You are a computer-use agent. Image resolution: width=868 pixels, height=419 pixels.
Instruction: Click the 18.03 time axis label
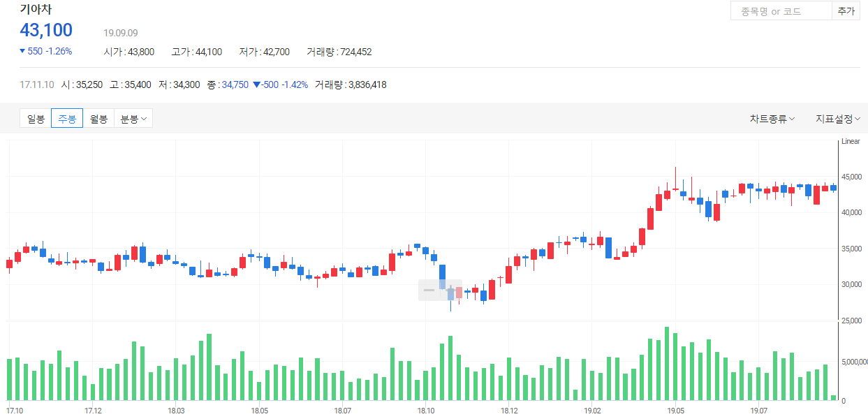click(x=176, y=411)
